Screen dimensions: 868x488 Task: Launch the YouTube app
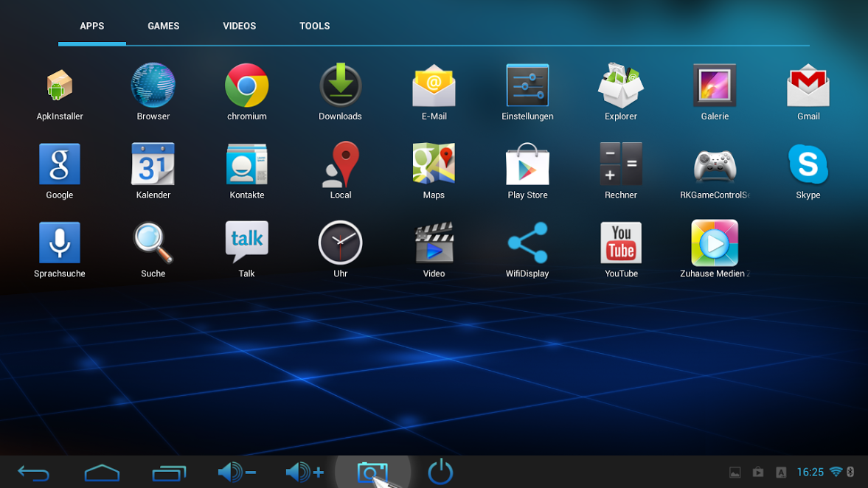coord(621,244)
